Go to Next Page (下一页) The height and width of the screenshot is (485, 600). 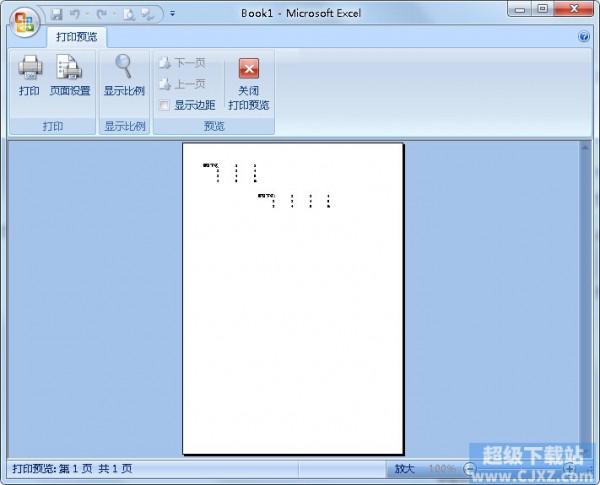(182, 62)
